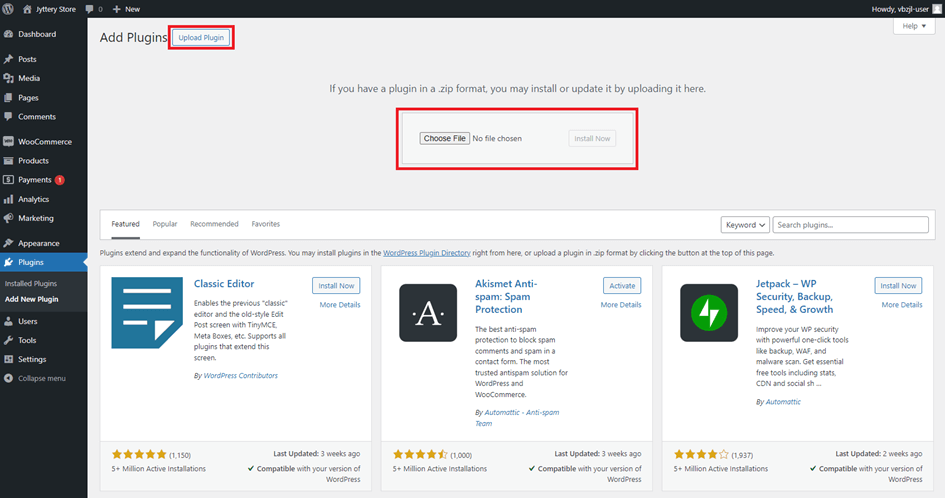Click the Akismet Anti-spam title link
The height and width of the screenshot is (498, 945).
[506, 297]
